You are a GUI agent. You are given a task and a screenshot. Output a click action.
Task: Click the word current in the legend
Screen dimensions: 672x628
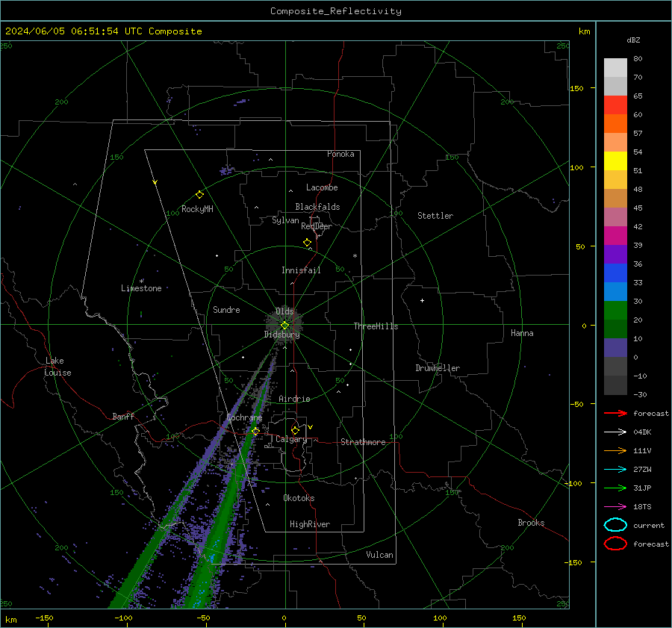click(x=649, y=525)
